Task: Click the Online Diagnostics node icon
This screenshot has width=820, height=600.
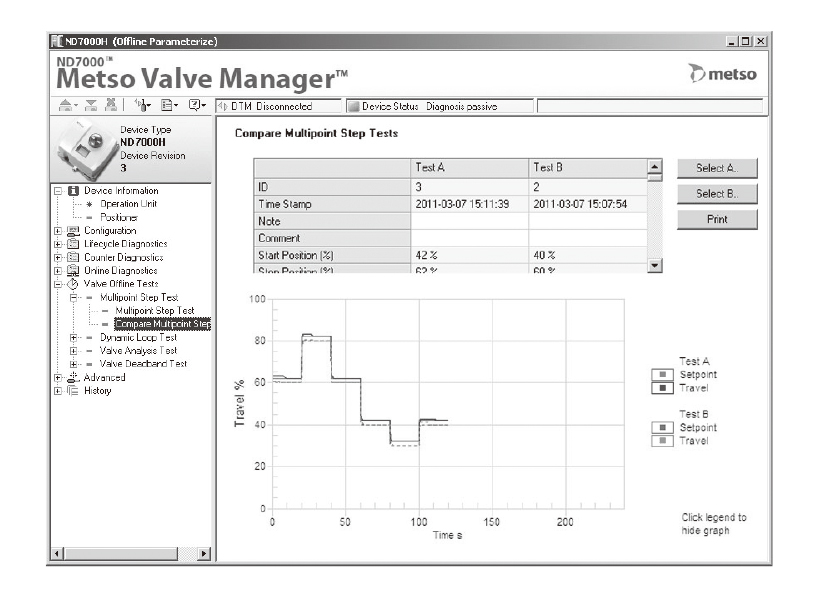Action: coord(73,270)
